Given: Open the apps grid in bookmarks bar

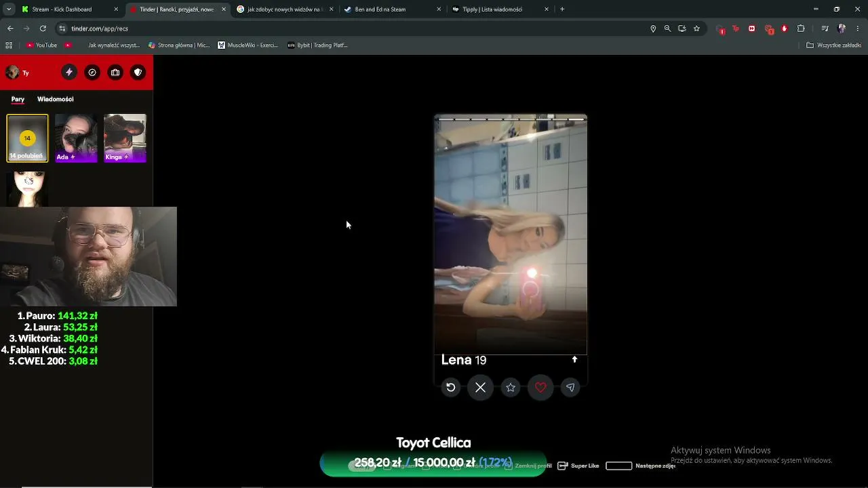Looking at the screenshot, I should pyautogui.click(x=9, y=45).
